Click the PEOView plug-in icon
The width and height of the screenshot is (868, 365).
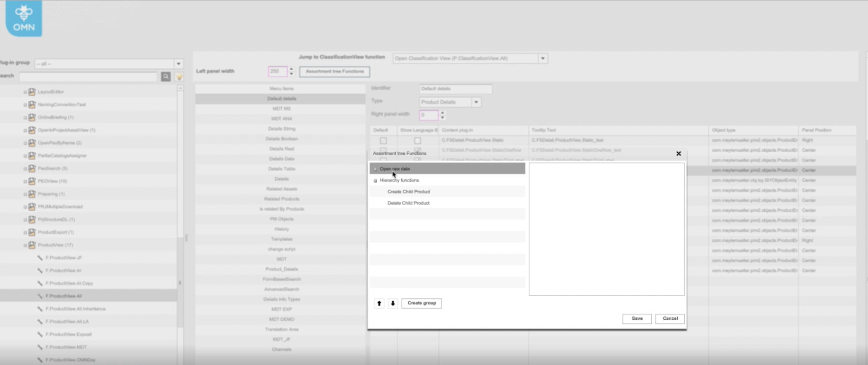click(x=32, y=181)
